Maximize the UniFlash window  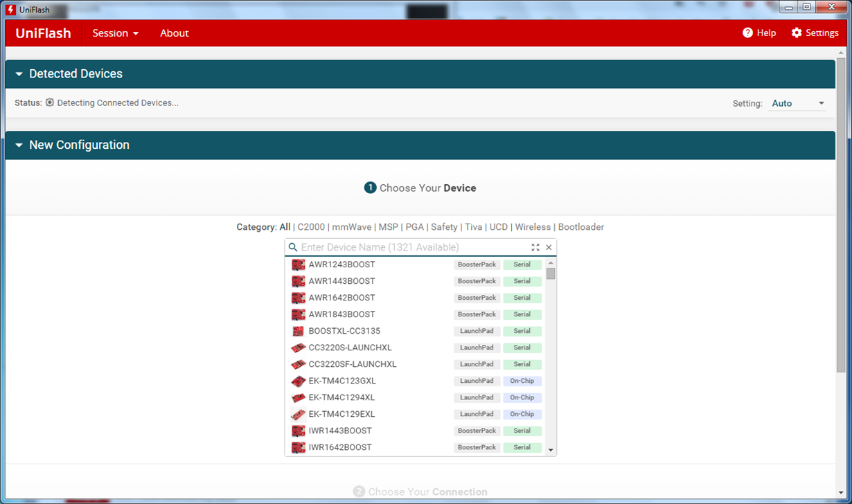click(808, 7)
